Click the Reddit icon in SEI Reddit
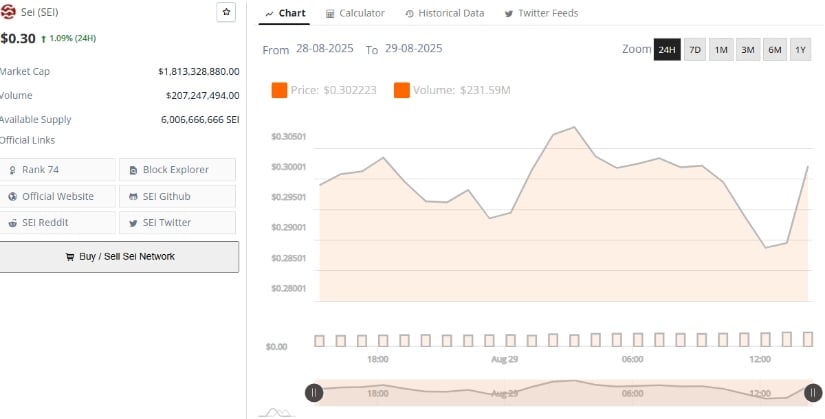This screenshot has width=825, height=419. 13,223
